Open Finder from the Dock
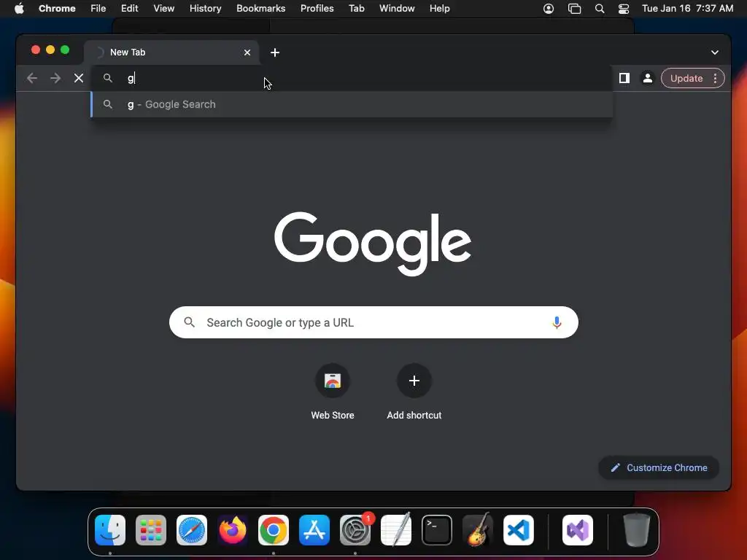The width and height of the screenshot is (747, 560). point(110,530)
